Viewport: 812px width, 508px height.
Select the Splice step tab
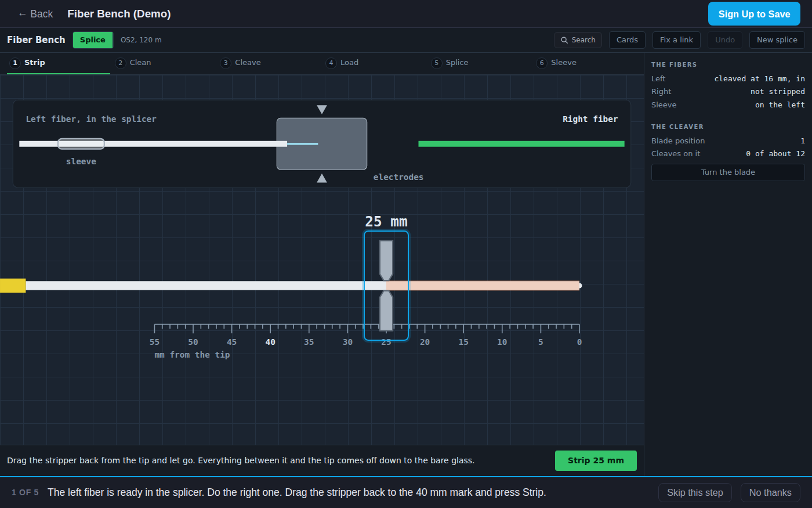pyautogui.click(x=480, y=63)
